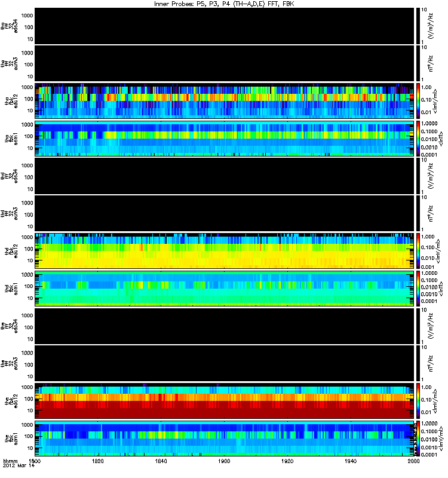448x478 pixels.
Task: Click the "2012 Mar 14" date label
Action: (19, 466)
